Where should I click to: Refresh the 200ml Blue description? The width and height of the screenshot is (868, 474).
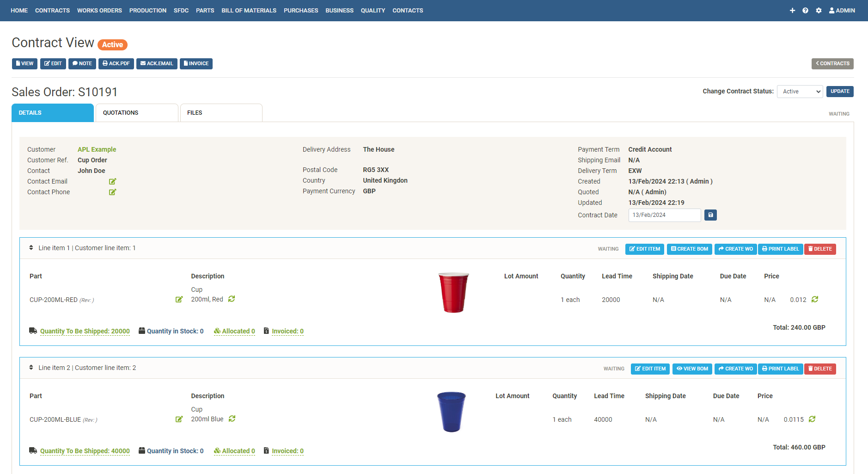pyautogui.click(x=232, y=419)
